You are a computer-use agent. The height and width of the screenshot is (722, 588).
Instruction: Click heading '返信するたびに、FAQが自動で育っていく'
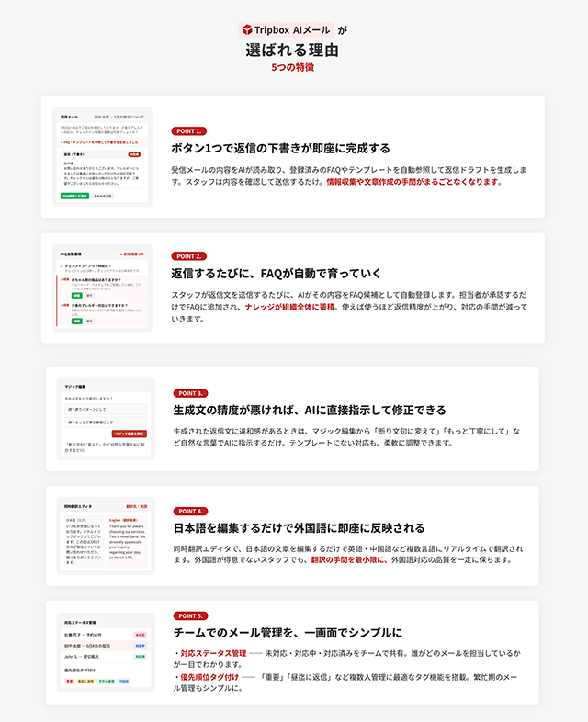(x=276, y=274)
